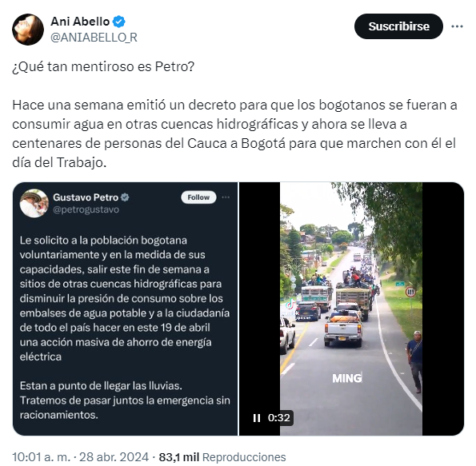The height and width of the screenshot is (466, 476).
Task: Click the tweet timestamp 10:01 a. m. 28 abr. 2024
Action: (81, 457)
